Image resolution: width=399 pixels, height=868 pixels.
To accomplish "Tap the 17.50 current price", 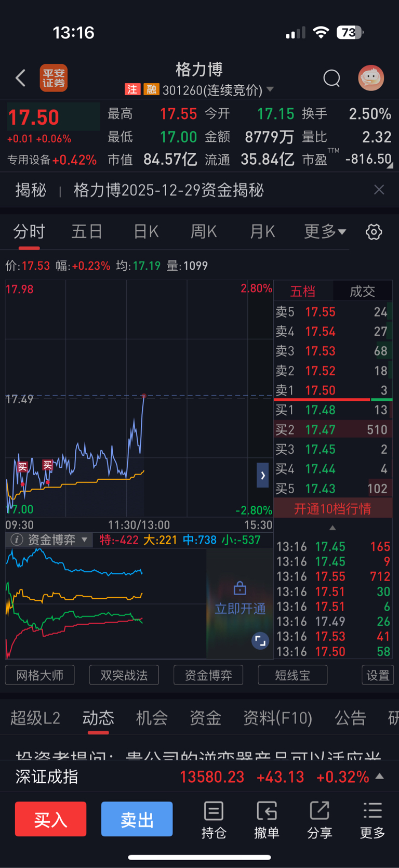I will point(34,117).
